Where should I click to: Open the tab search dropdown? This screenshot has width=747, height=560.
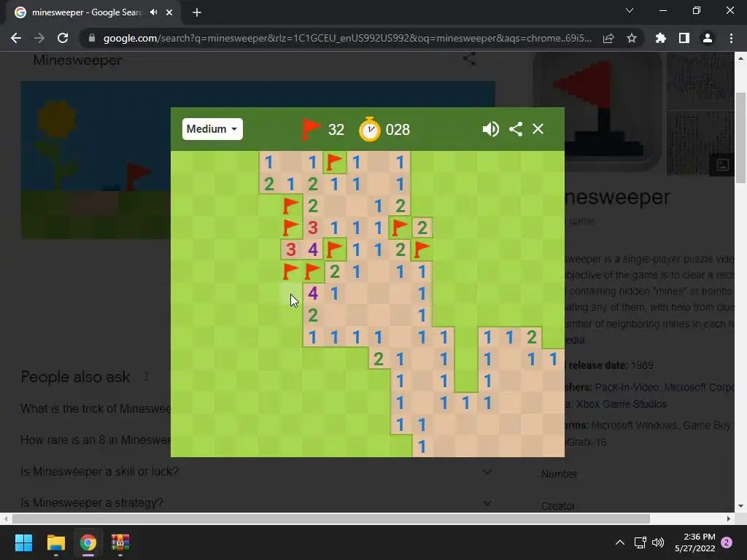(x=630, y=10)
